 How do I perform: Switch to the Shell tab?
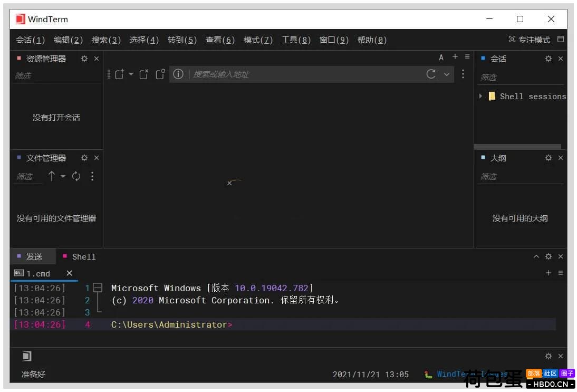point(80,256)
